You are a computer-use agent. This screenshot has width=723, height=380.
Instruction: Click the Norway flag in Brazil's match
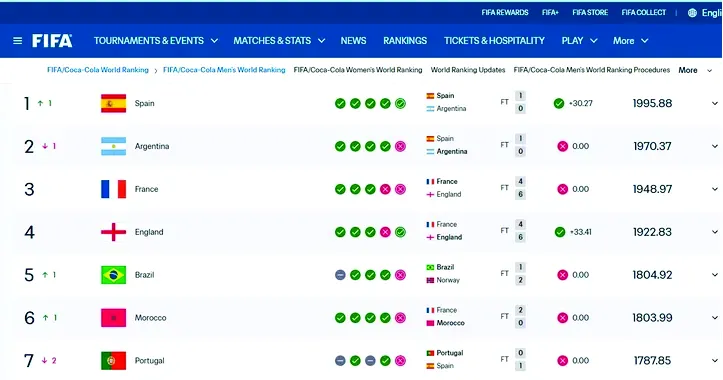click(430, 280)
